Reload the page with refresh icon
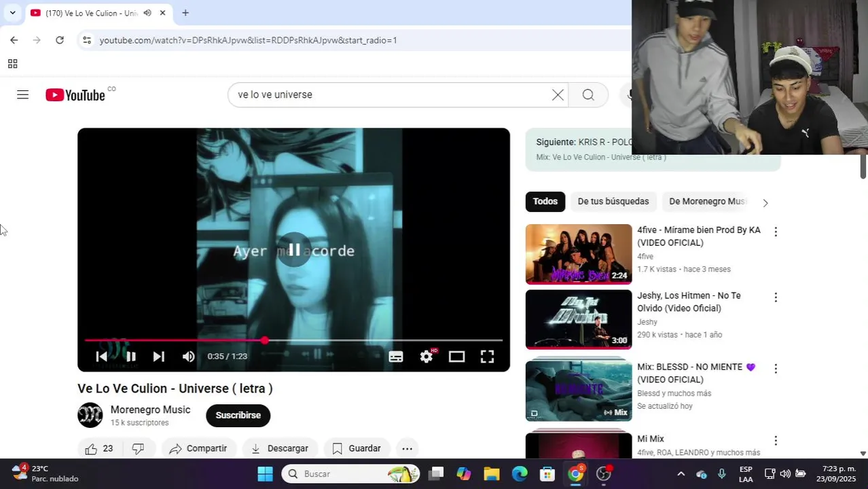Image resolution: width=868 pixels, height=489 pixels. point(60,40)
